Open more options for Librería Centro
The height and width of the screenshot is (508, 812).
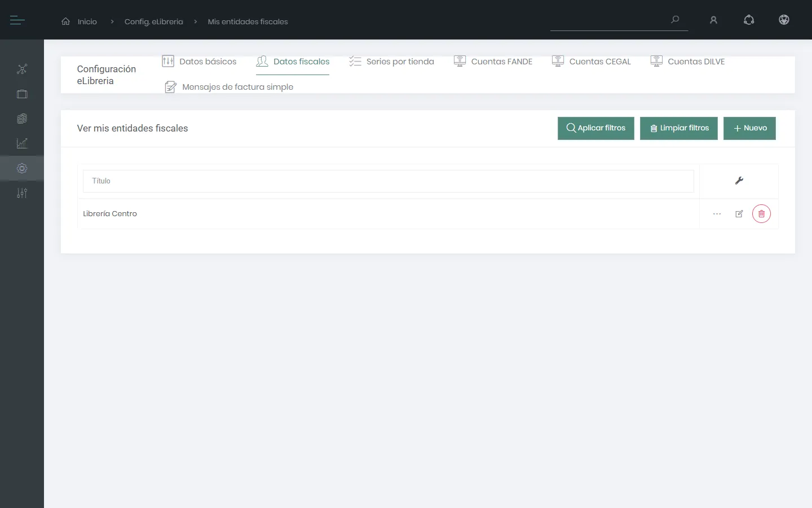tap(717, 214)
